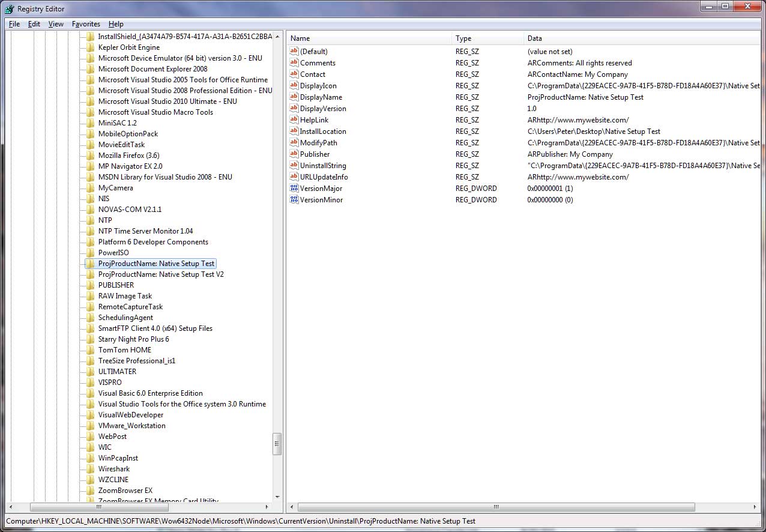Click the folder icon beside MyCamera

[90, 188]
